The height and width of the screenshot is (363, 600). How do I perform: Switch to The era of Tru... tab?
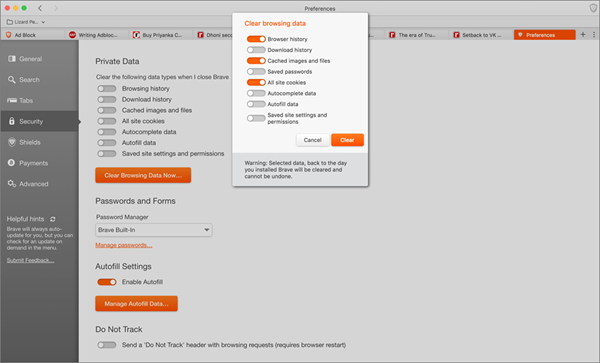pos(417,35)
